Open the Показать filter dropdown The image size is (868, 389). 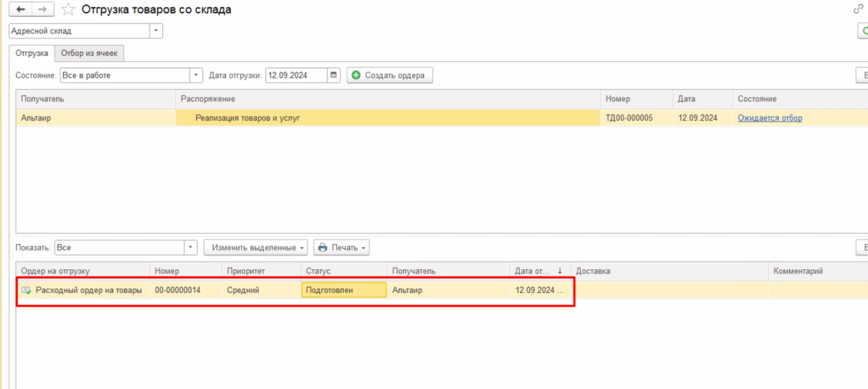[190, 247]
